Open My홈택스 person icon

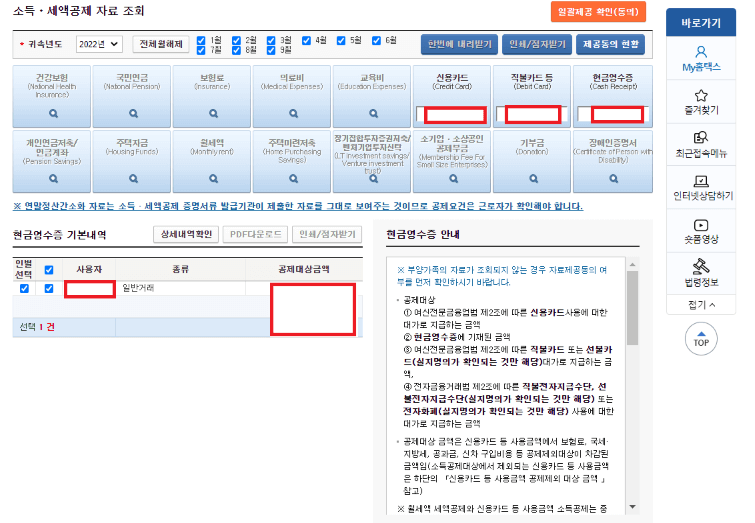(x=701, y=52)
